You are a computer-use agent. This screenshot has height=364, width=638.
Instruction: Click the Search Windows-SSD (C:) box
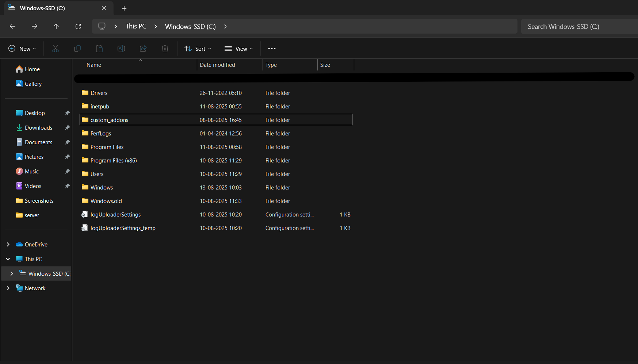click(x=579, y=26)
